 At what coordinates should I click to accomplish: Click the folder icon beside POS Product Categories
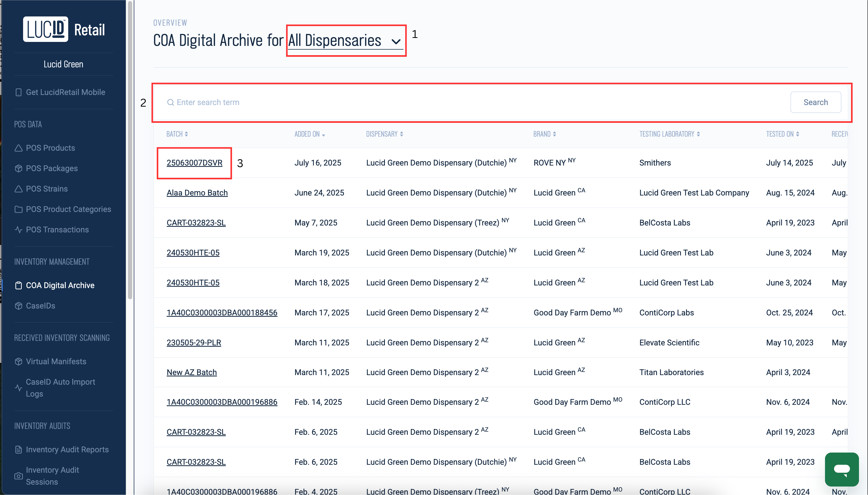pos(19,209)
